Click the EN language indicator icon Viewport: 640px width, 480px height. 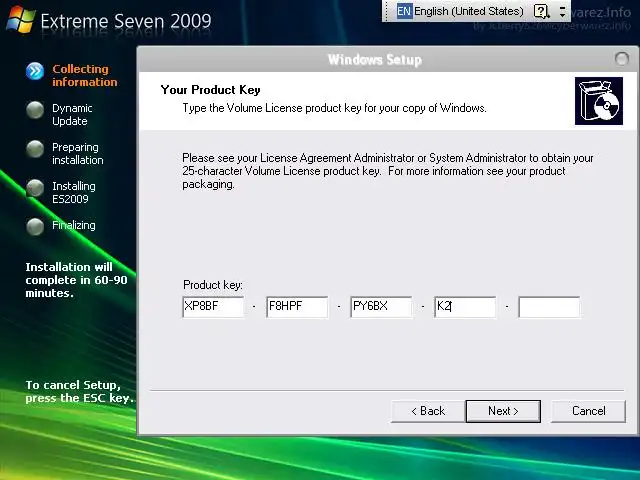coord(404,11)
